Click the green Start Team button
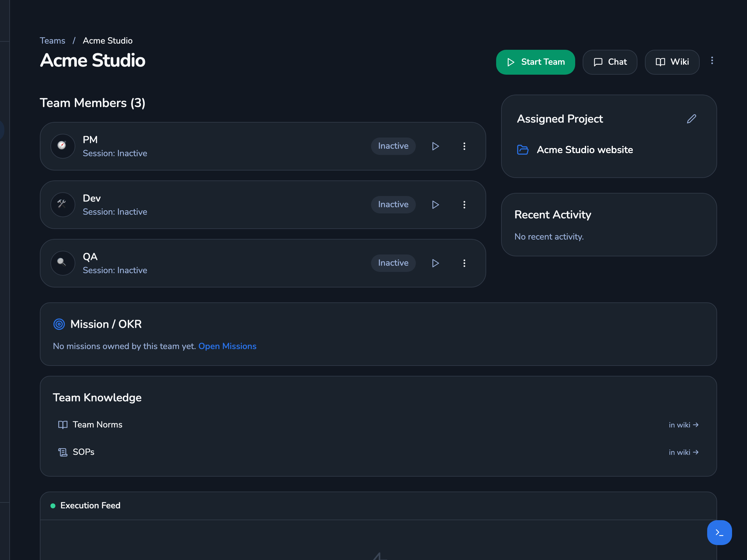The image size is (747, 560). 535,62
